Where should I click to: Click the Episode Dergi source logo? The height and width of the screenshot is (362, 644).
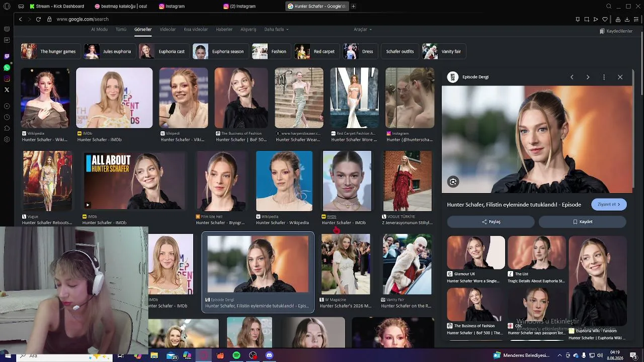453,77
